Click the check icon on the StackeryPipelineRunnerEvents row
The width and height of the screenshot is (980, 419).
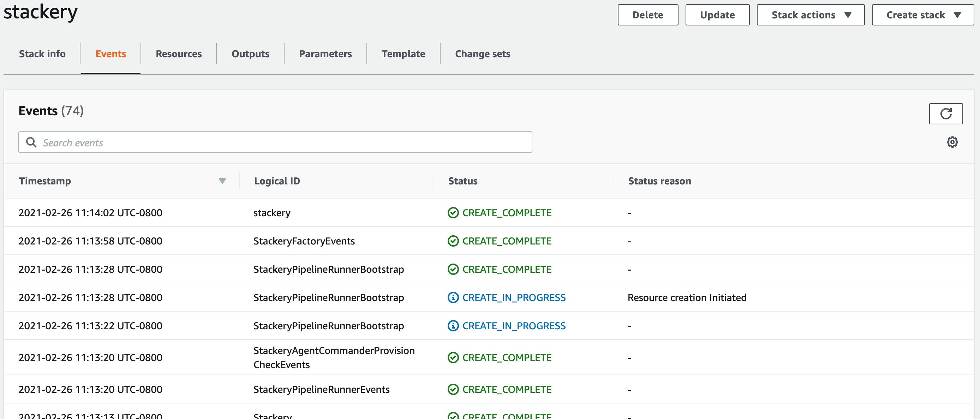(453, 389)
